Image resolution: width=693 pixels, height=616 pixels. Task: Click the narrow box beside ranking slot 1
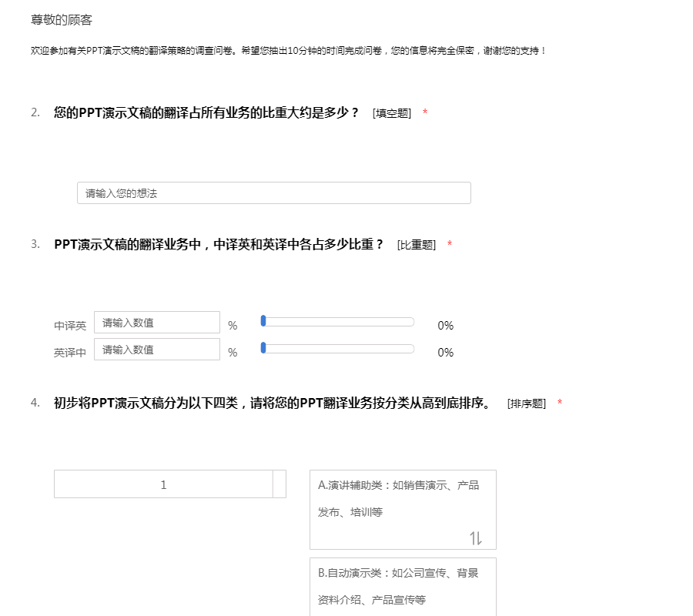(280, 485)
